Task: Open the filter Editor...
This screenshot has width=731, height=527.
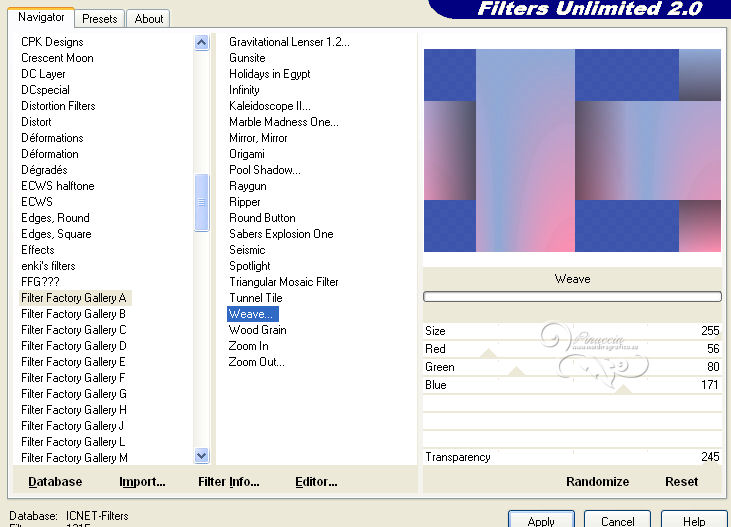Action: click(x=316, y=481)
